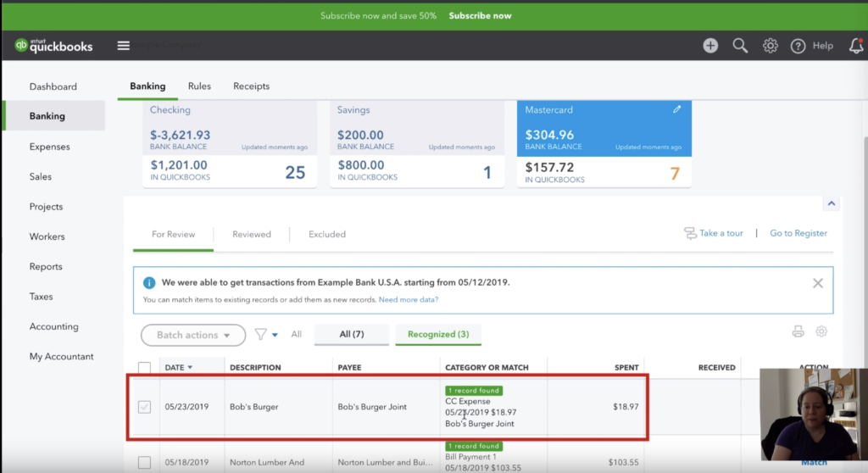Click the Subscribe now link
Screen dimensions: 868x473
[480, 15]
